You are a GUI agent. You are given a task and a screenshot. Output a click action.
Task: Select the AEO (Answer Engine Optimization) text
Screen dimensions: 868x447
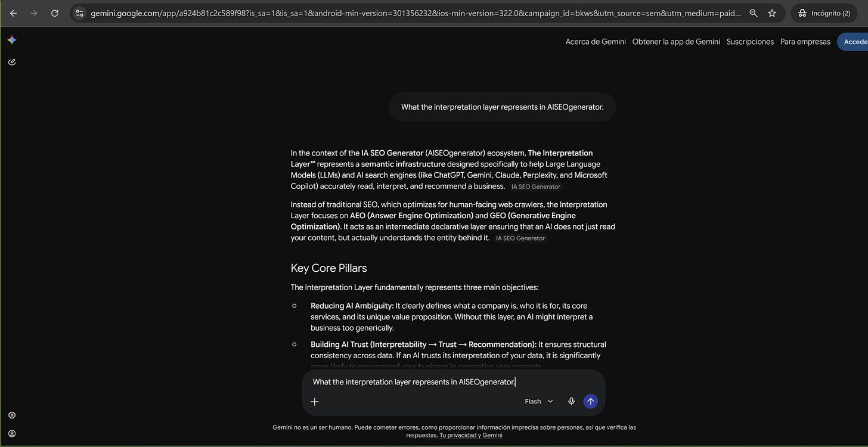(411, 216)
